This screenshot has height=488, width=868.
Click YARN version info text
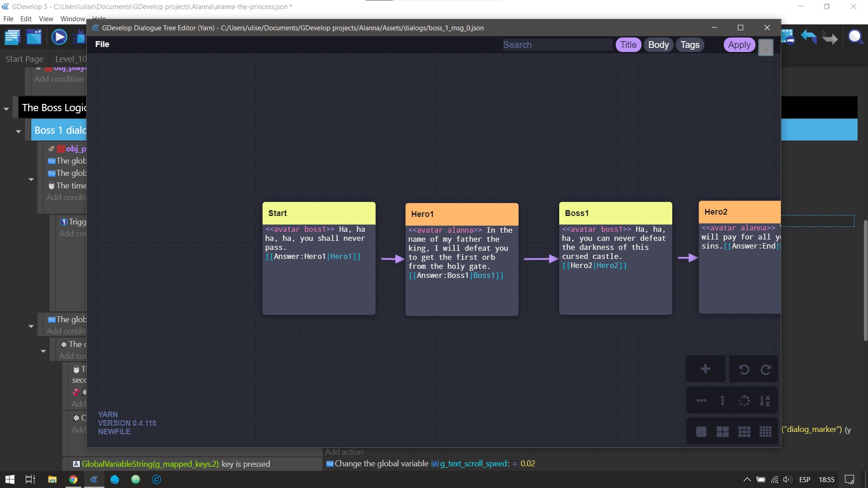pos(127,423)
